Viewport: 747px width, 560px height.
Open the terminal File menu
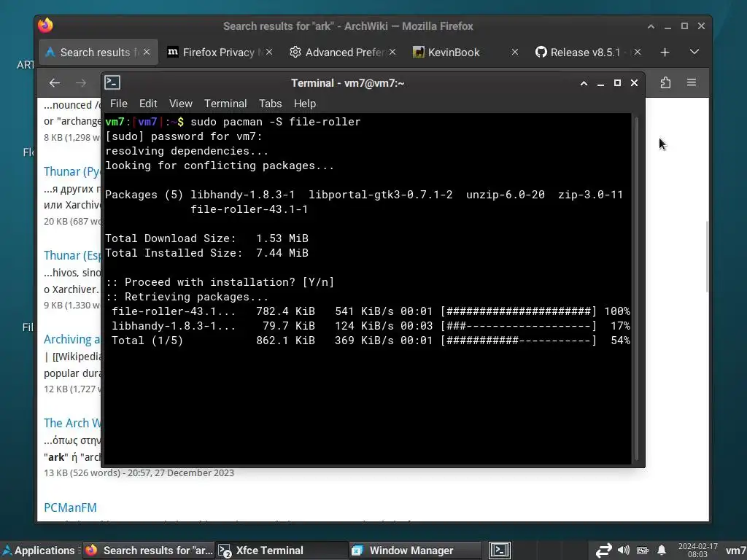click(x=119, y=104)
